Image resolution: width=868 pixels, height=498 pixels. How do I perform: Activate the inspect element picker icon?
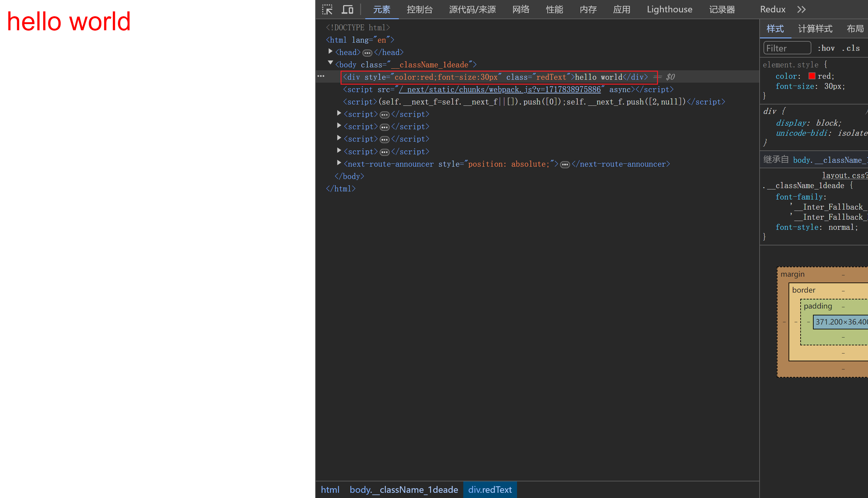point(327,9)
